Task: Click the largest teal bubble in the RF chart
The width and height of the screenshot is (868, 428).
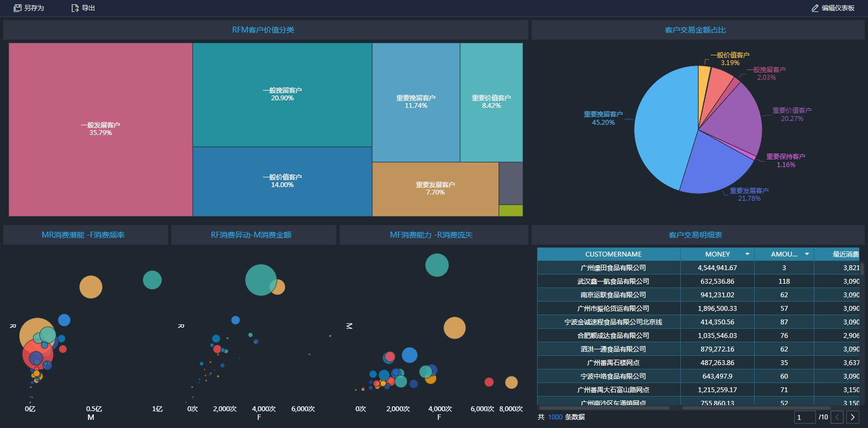Action: point(261,280)
